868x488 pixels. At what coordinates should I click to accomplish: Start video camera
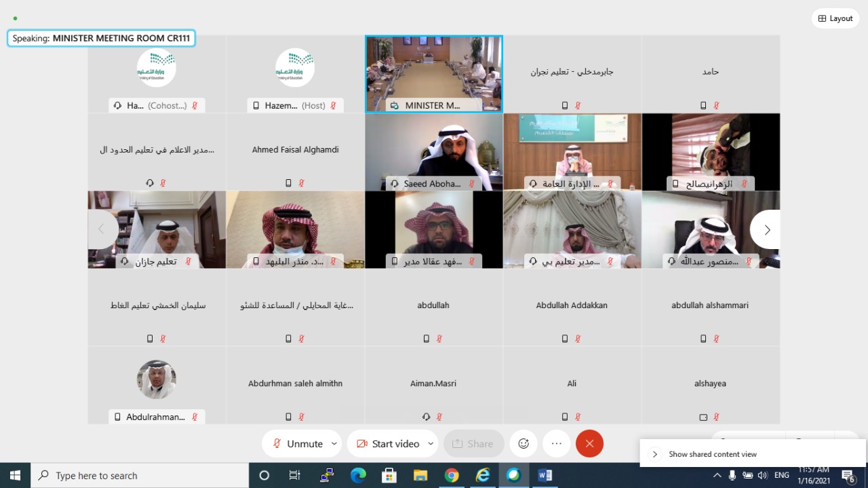coord(389,443)
